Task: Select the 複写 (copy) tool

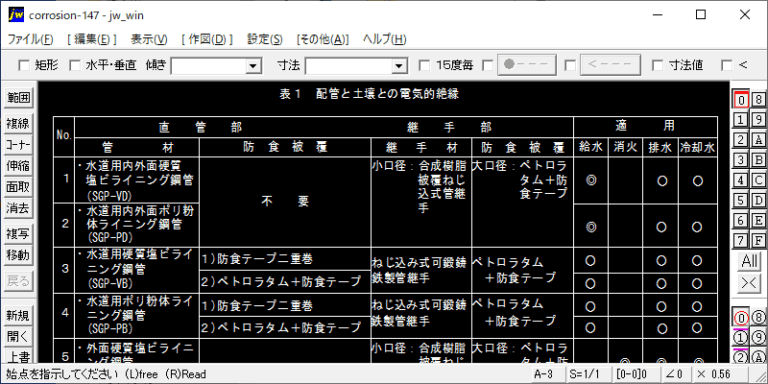Action: [18, 234]
